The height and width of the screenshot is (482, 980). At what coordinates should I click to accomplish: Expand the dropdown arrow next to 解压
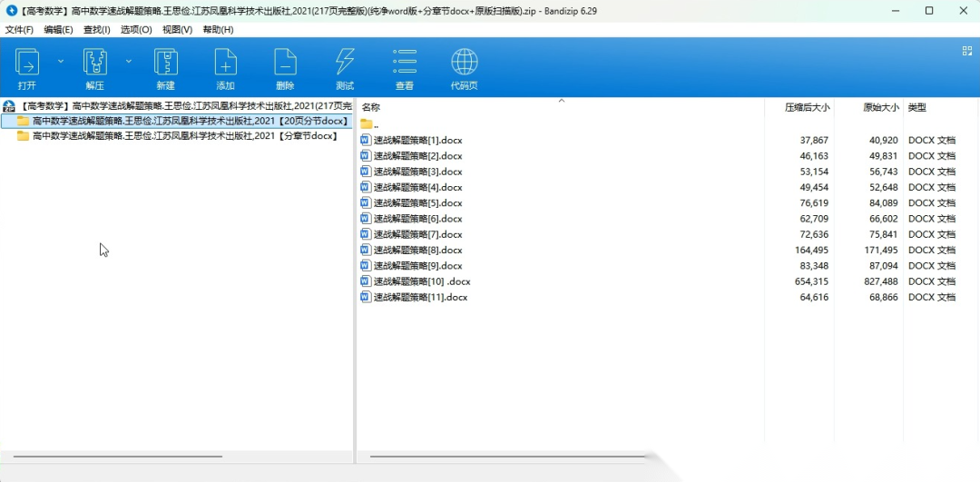tap(128, 61)
